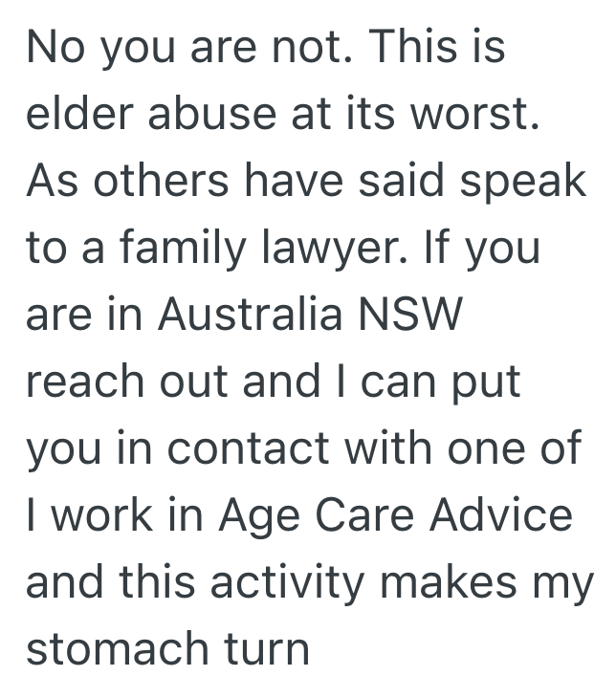Select the phrase "Age Care Advice"

[x=395, y=515]
